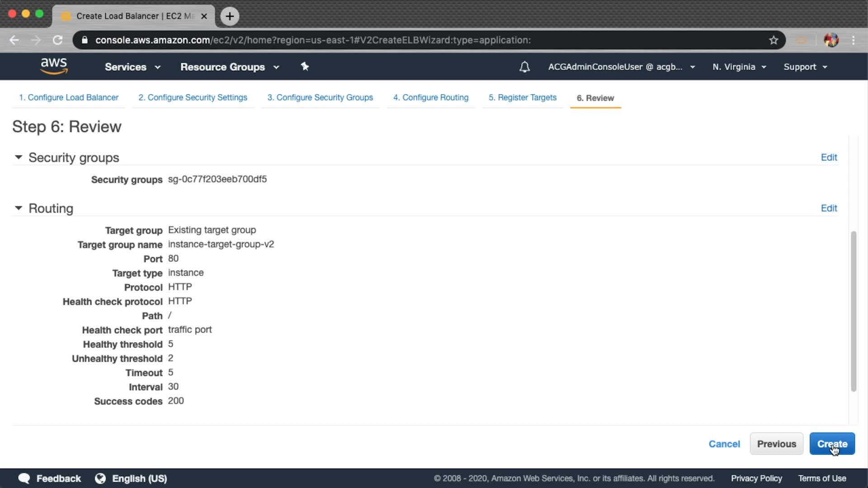Image resolution: width=868 pixels, height=488 pixels.
Task: Open a new browser tab
Action: point(230,16)
